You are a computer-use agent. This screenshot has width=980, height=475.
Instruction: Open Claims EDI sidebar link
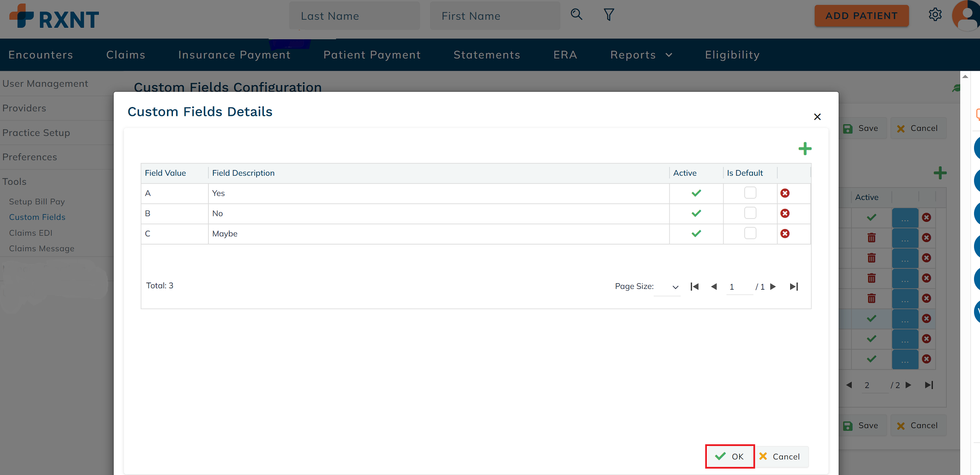pyautogui.click(x=31, y=233)
